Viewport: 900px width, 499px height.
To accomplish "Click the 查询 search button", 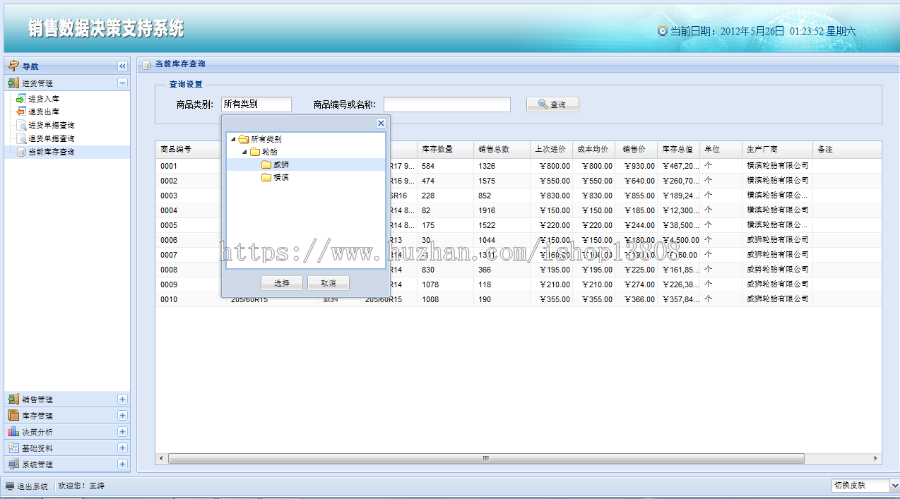I will (552, 104).
